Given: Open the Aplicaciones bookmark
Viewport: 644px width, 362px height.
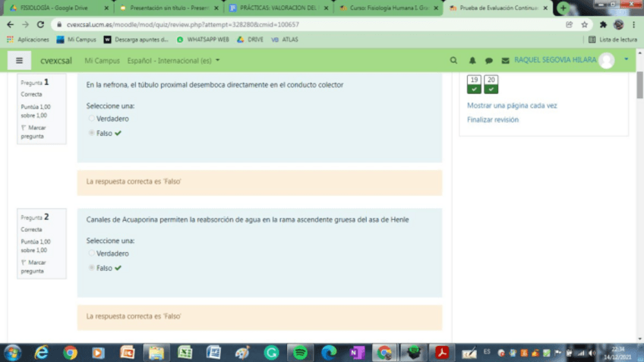Looking at the screenshot, I should pos(28,39).
